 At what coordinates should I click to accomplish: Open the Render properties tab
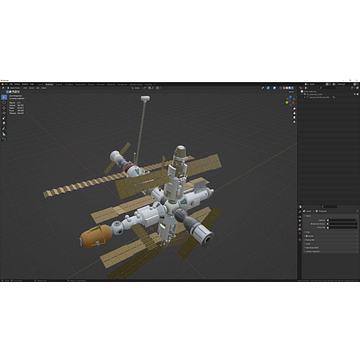pyautogui.click(x=300, y=217)
